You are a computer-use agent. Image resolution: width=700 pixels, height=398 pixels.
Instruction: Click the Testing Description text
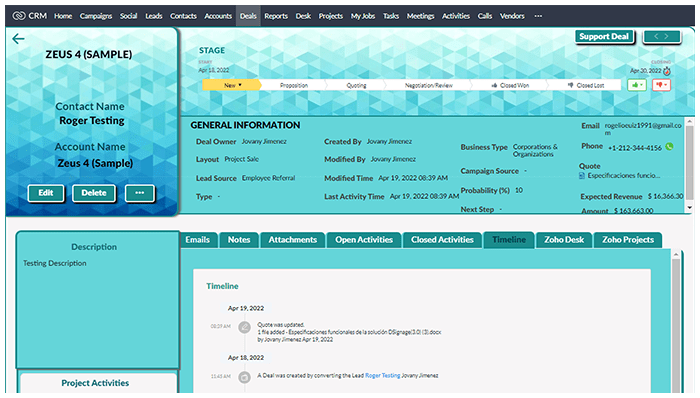(x=55, y=263)
